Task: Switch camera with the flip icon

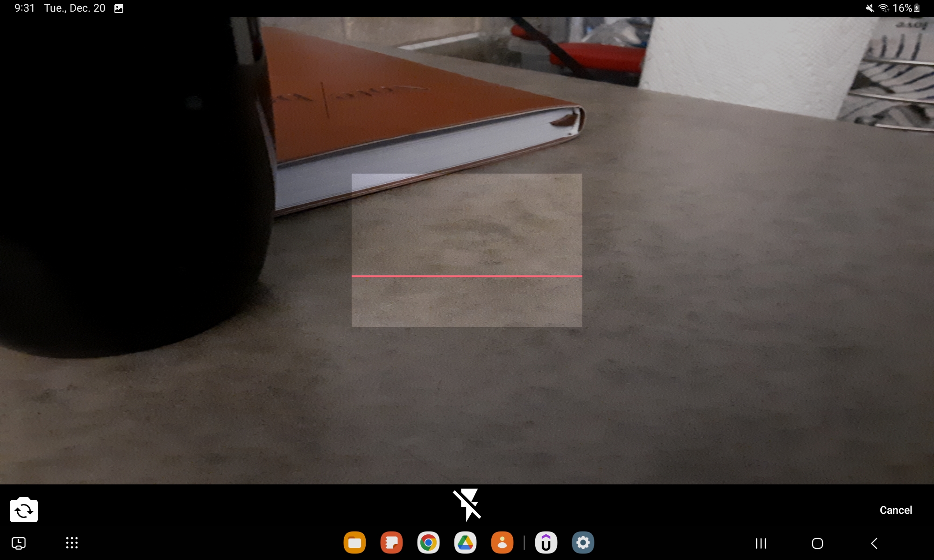Action: (x=24, y=510)
